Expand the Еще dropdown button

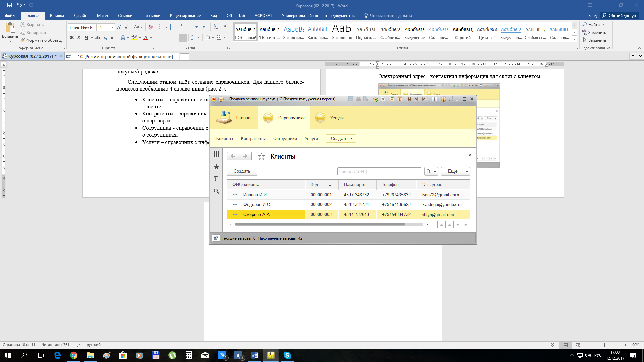tap(455, 171)
